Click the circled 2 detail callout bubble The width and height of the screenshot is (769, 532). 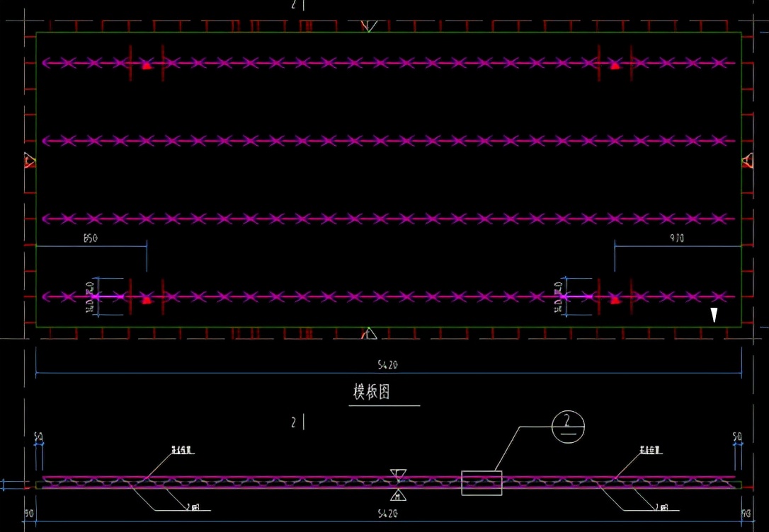point(568,427)
